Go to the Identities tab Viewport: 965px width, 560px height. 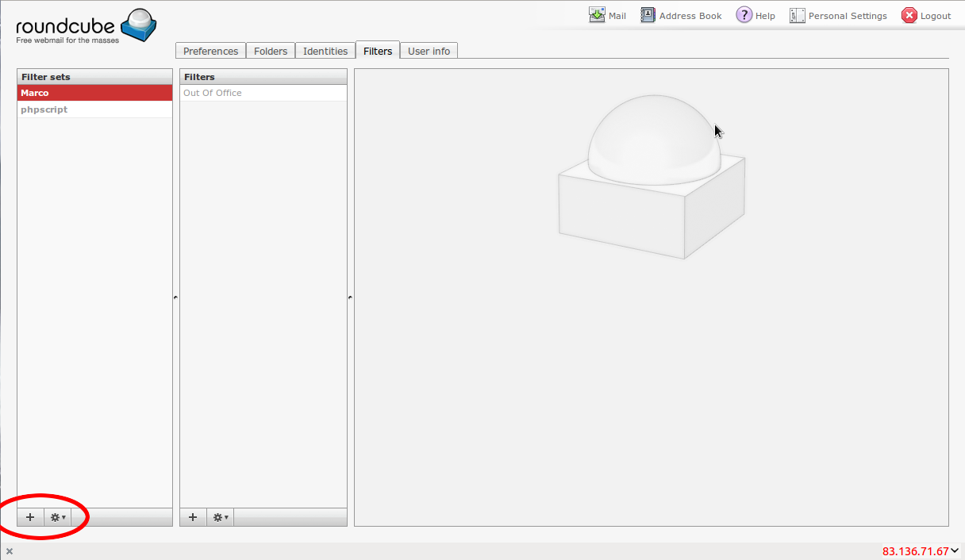tap(325, 51)
